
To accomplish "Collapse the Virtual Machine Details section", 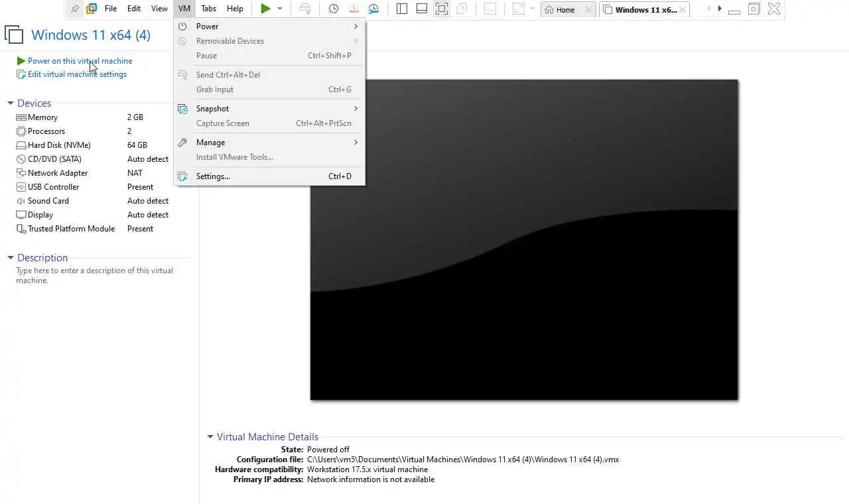I will [210, 437].
